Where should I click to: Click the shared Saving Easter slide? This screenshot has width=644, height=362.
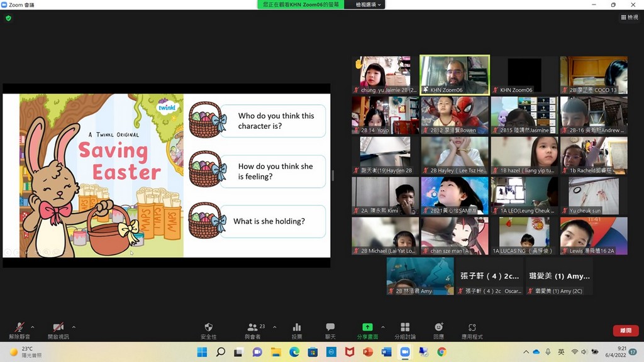click(x=166, y=176)
